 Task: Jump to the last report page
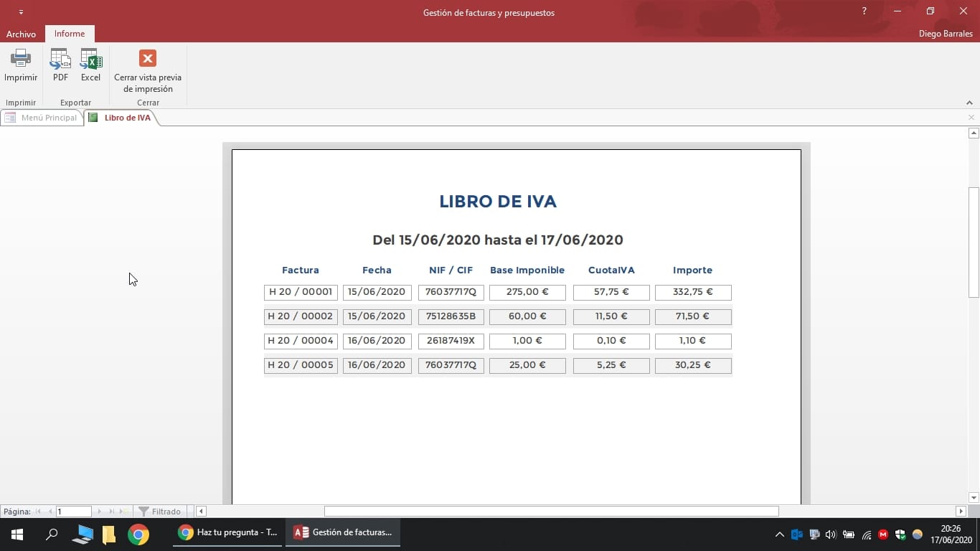click(x=112, y=512)
